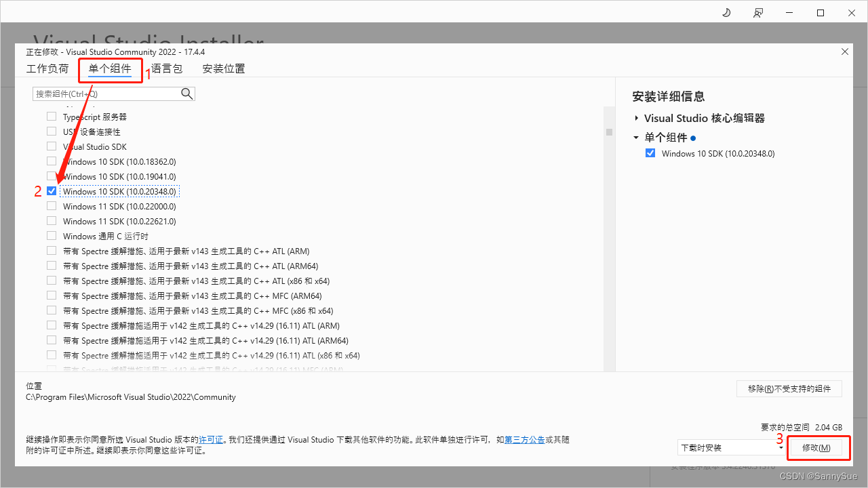868x488 pixels.
Task: Check Windows 10 SDK (10.0.19041.0) box
Action: [x=52, y=176]
